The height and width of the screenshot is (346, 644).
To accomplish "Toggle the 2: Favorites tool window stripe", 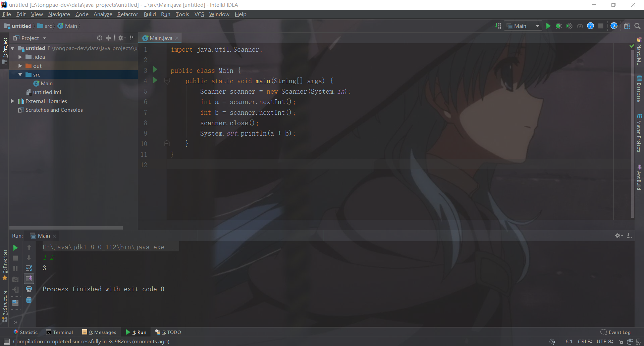I will 5,265.
